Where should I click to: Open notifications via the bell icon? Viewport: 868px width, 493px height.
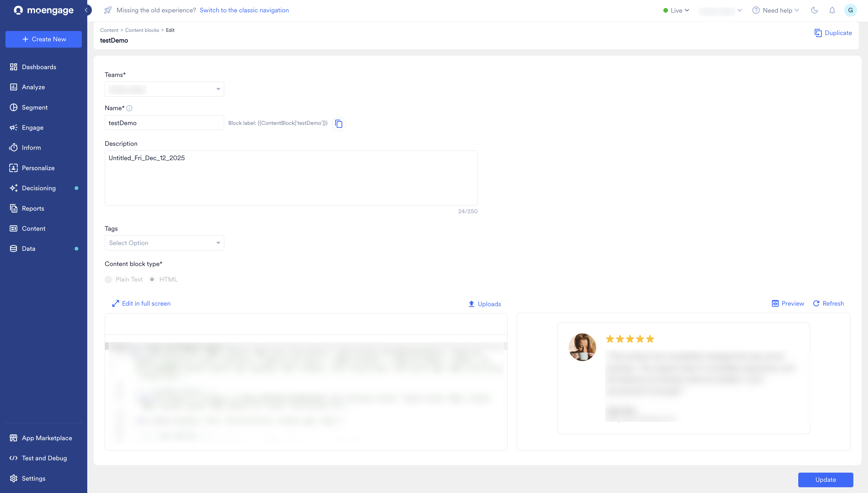tap(832, 10)
